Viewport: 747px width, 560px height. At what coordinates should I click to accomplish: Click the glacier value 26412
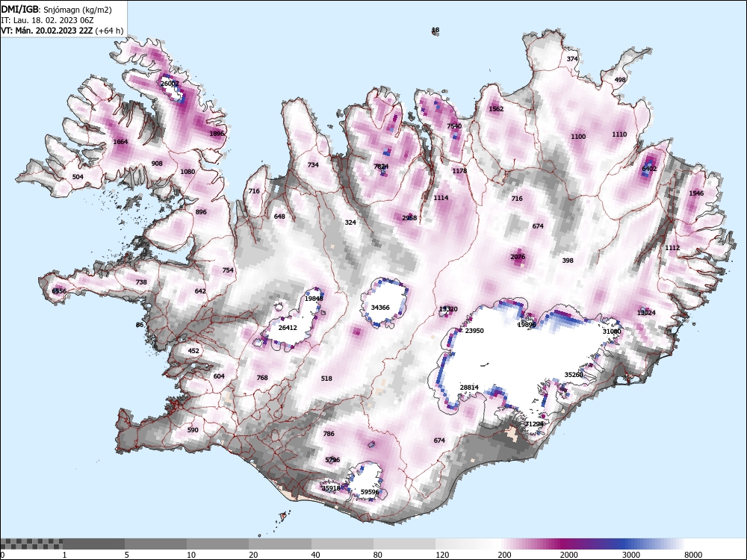pyautogui.click(x=288, y=328)
